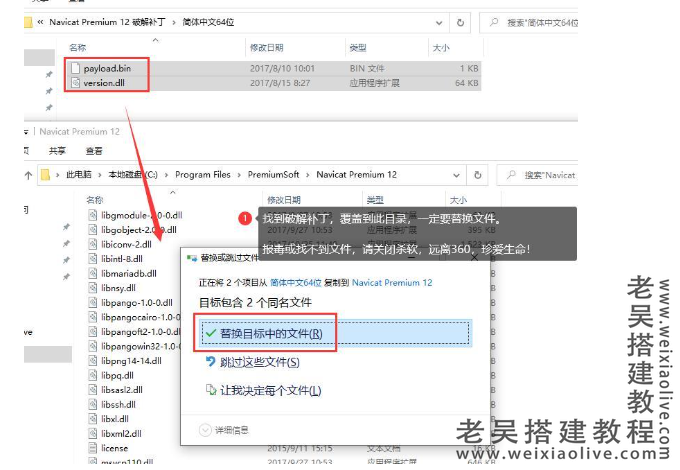This screenshot has width=680, height=470.
Task: Sort top window by 名称 column
Action: click(x=78, y=48)
